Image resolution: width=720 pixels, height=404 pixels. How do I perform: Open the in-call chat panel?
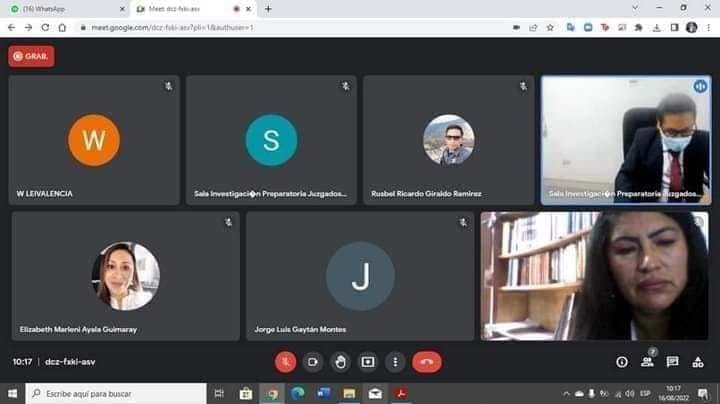click(x=673, y=362)
